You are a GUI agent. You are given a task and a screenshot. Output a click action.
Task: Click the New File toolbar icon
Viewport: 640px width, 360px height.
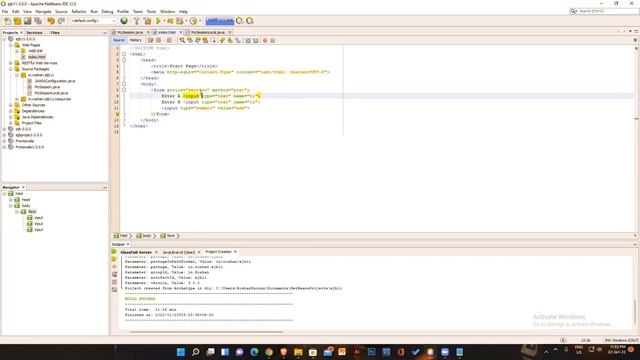pyautogui.click(x=7, y=21)
